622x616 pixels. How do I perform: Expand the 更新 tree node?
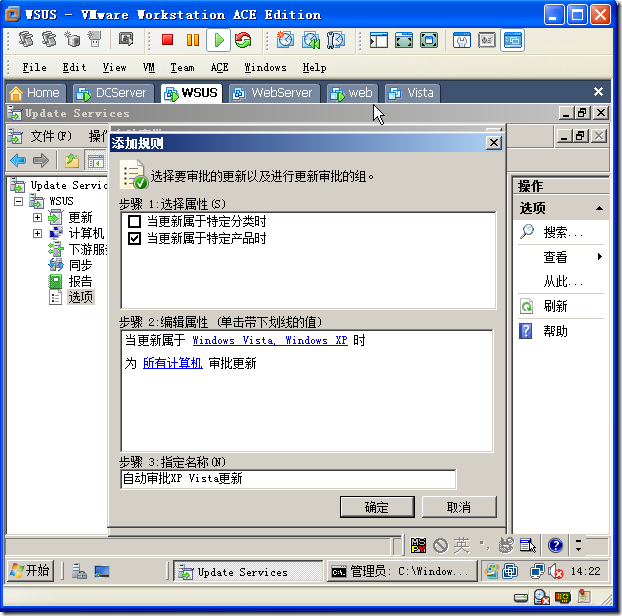tap(37, 217)
